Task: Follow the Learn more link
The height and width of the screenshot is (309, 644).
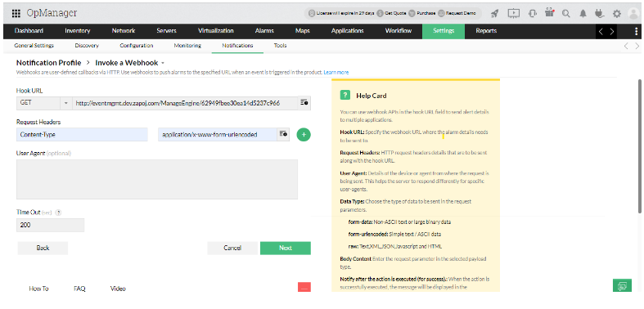Action: coord(336,72)
